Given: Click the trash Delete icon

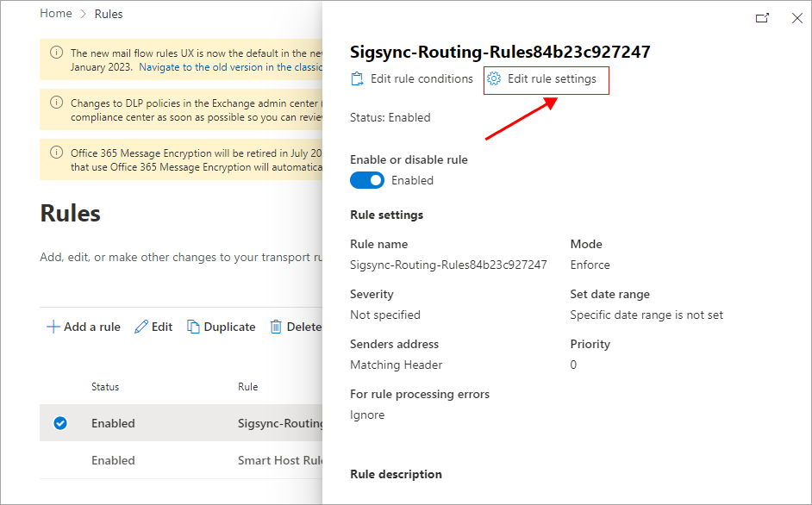Looking at the screenshot, I should (x=276, y=327).
